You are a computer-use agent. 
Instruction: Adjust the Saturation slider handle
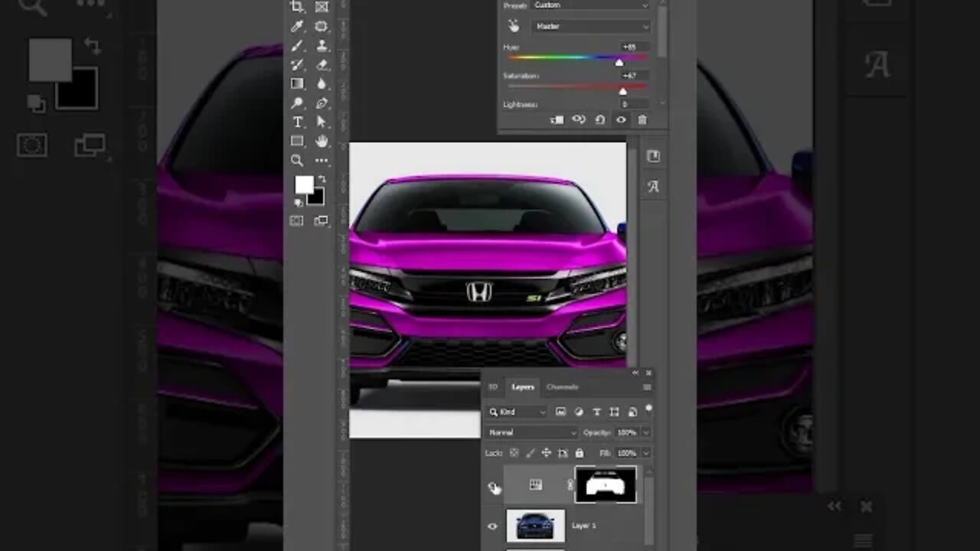tap(622, 91)
